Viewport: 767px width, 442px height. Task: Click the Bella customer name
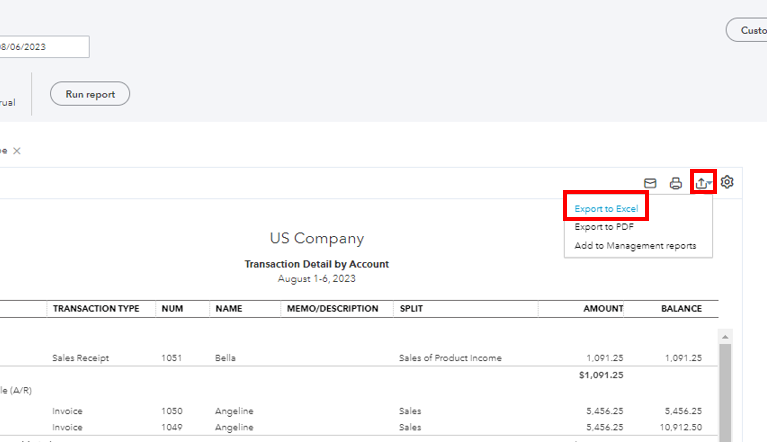(226, 358)
